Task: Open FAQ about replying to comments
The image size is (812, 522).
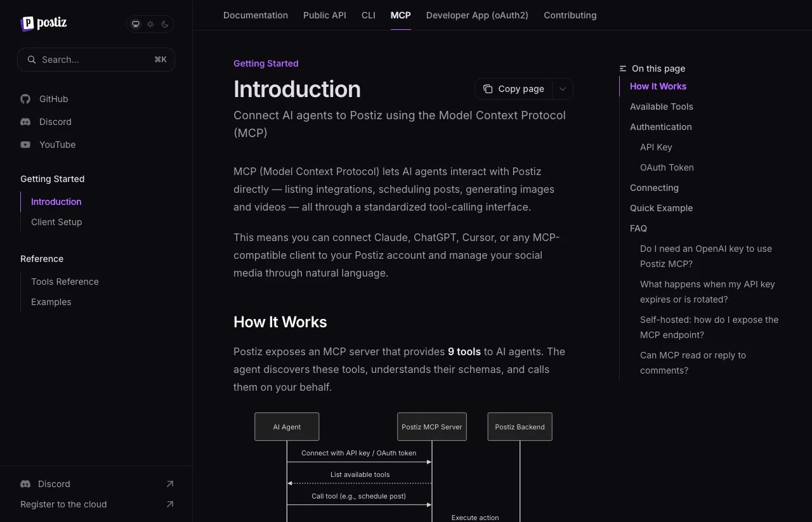Action: tap(693, 363)
